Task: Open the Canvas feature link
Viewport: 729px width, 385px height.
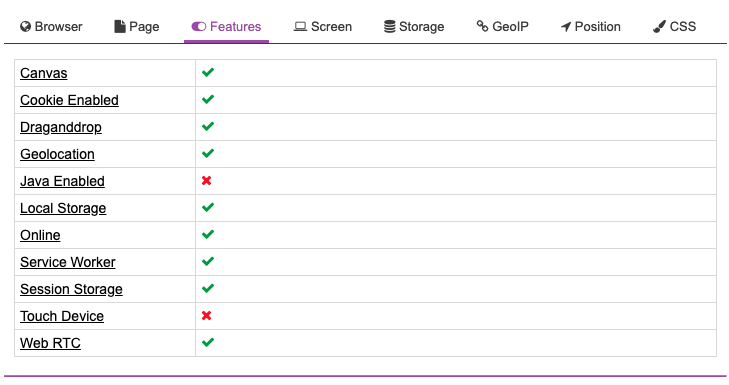Action: click(x=44, y=73)
